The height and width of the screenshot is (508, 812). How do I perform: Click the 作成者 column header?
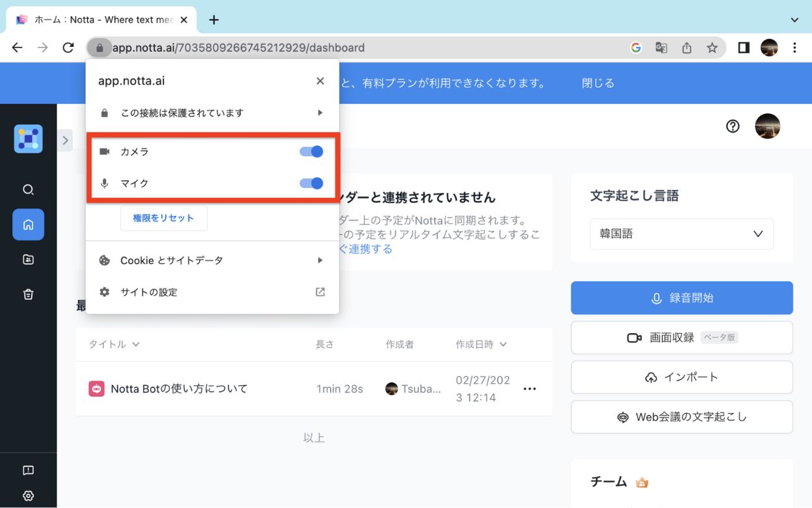pos(399,344)
